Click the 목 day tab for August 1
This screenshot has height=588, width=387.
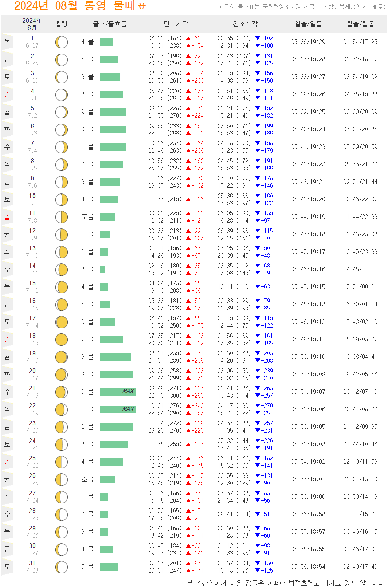(7, 42)
